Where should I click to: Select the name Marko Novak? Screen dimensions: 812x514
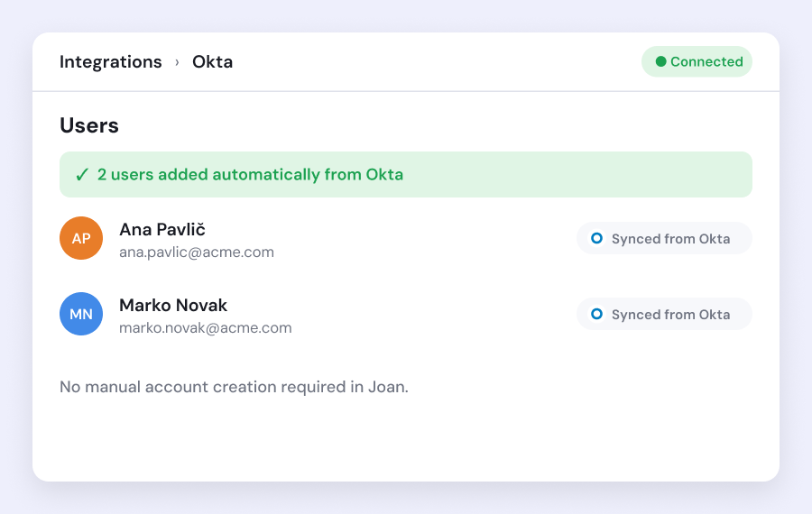coord(173,306)
